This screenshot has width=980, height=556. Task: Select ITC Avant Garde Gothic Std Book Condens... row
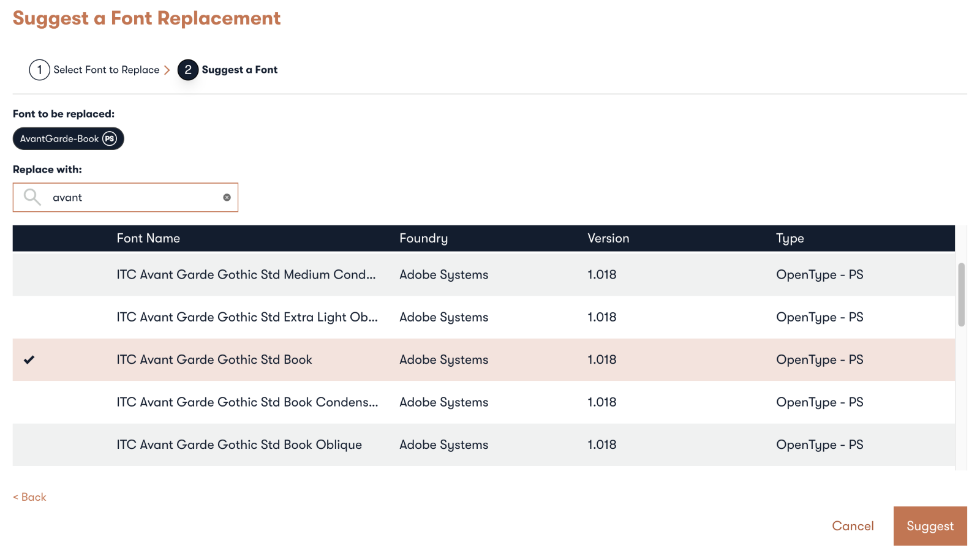(484, 402)
